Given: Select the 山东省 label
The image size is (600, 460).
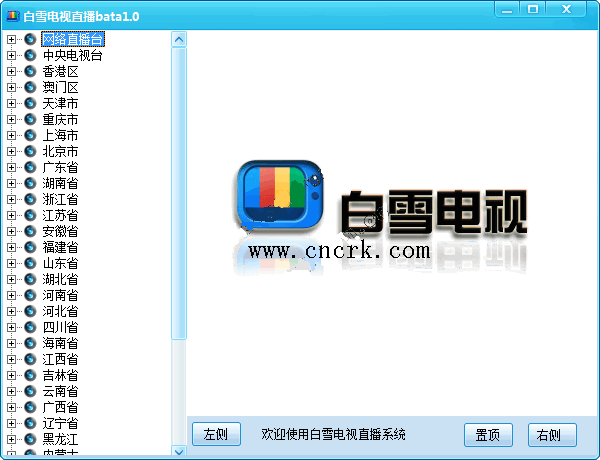Looking at the screenshot, I should pyautogui.click(x=60, y=263).
